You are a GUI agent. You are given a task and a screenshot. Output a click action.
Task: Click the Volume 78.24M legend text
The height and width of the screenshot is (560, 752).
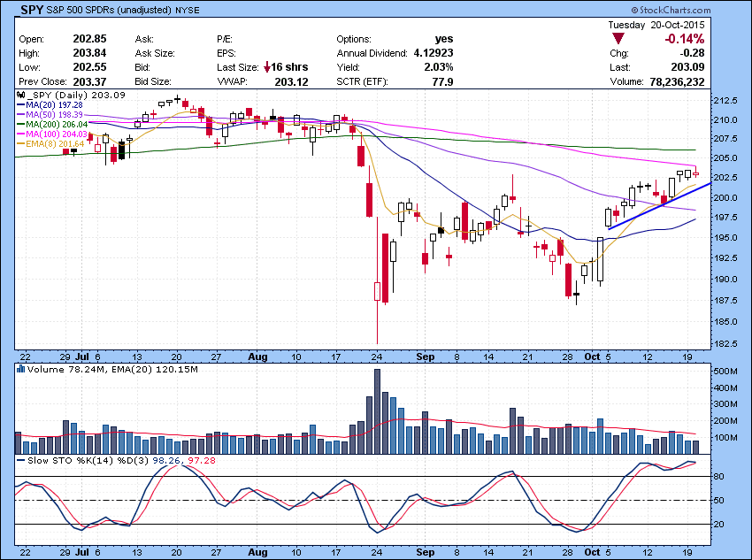(x=67, y=369)
